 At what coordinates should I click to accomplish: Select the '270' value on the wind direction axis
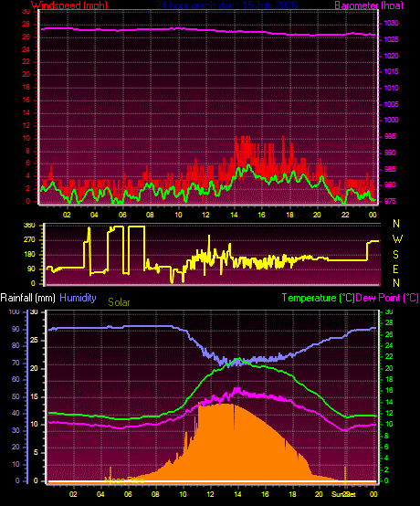pyautogui.click(x=29, y=240)
